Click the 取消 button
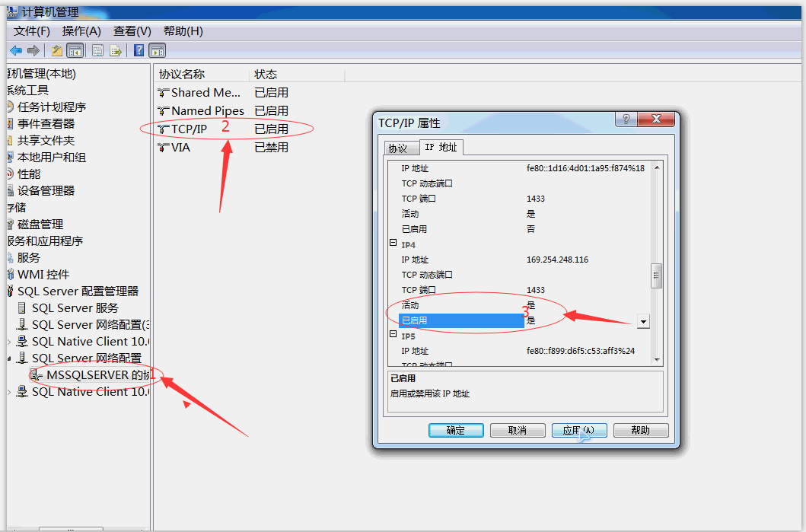The width and height of the screenshot is (806, 532). [518, 430]
